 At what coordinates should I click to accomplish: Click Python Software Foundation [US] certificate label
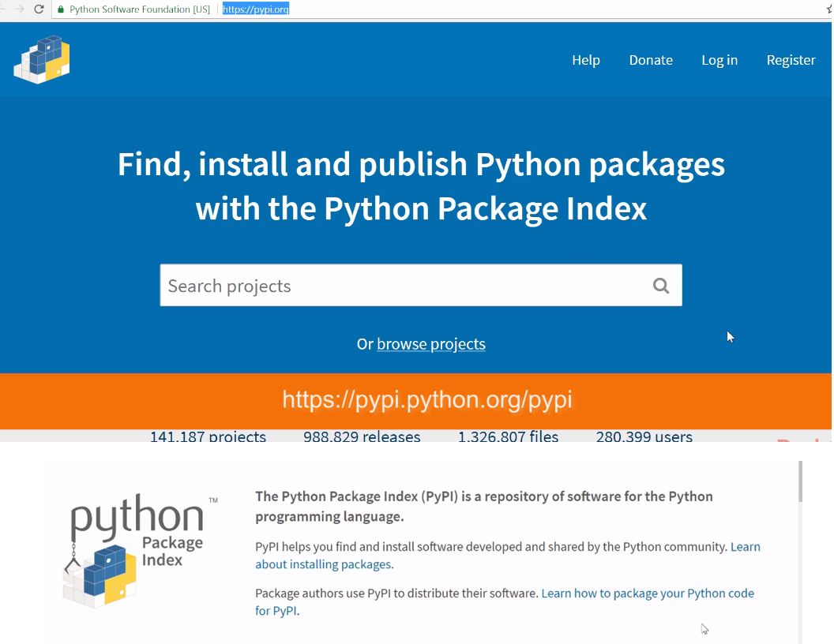tap(139, 9)
